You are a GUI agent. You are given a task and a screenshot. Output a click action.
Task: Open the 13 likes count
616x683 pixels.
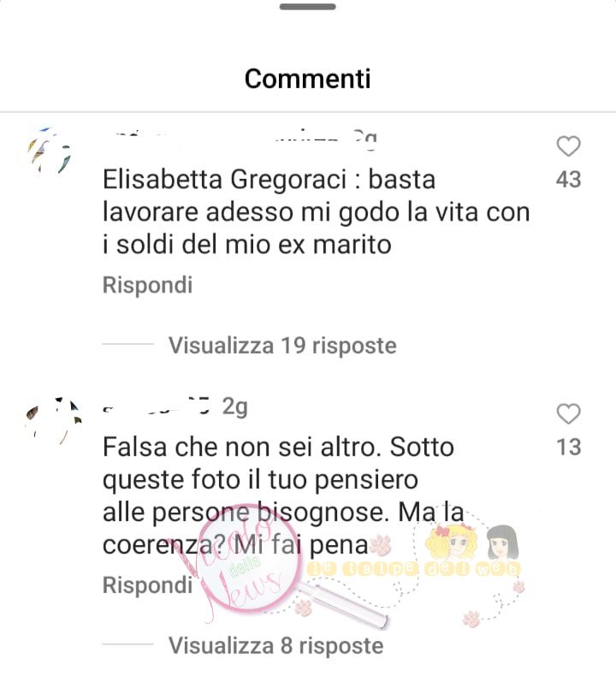pyautogui.click(x=569, y=448)
